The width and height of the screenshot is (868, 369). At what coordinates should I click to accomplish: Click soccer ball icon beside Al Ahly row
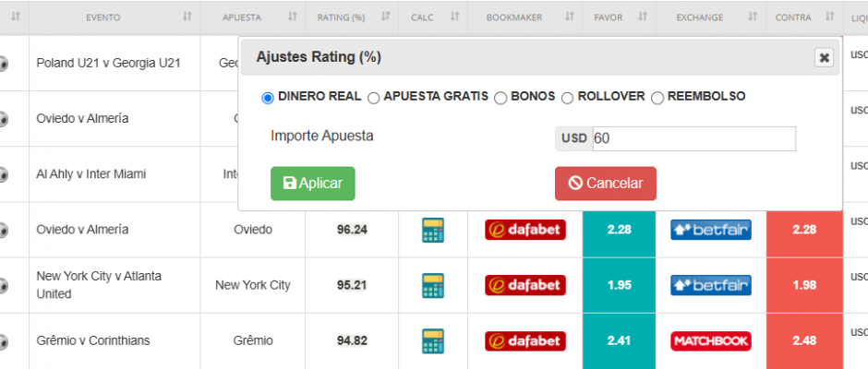coord(4,174)
